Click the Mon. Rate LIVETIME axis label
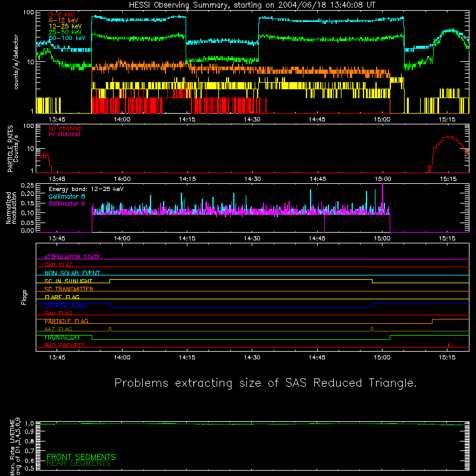476x476 pixels. (x=15, y=447)
